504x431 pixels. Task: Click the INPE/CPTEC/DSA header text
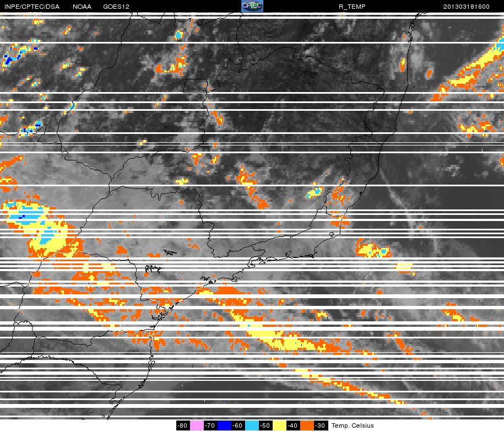pos(32,7)
